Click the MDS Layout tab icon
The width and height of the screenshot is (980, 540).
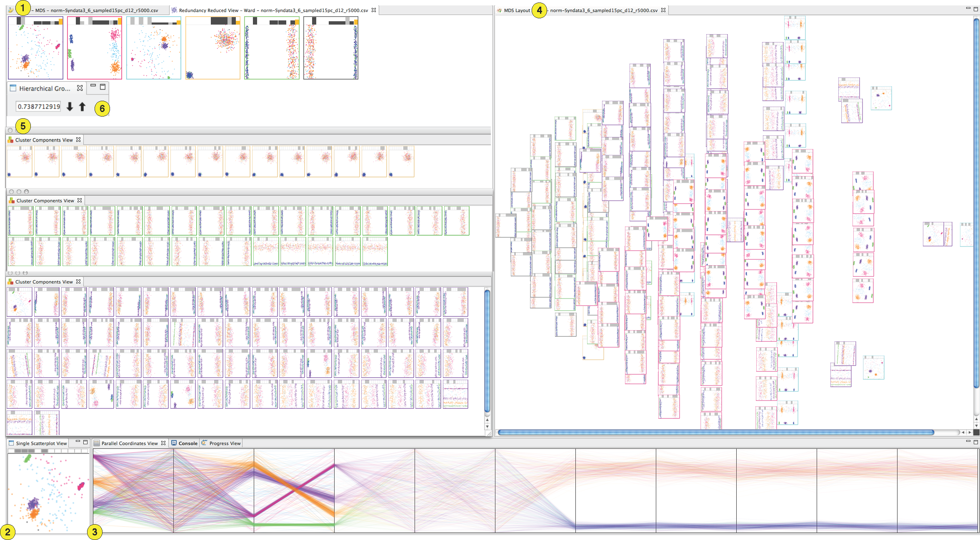499,10
